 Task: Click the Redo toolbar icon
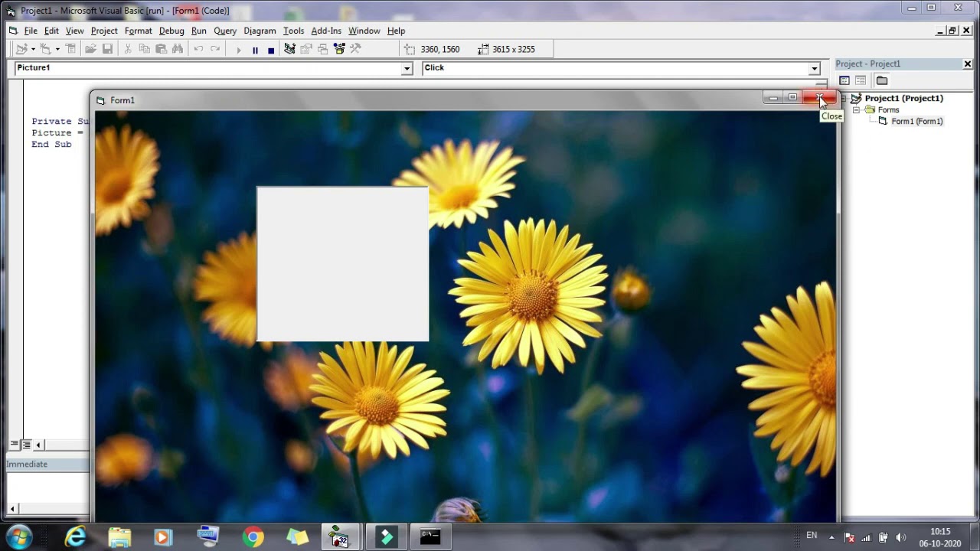pyautogui.click(x=215, y=49)
